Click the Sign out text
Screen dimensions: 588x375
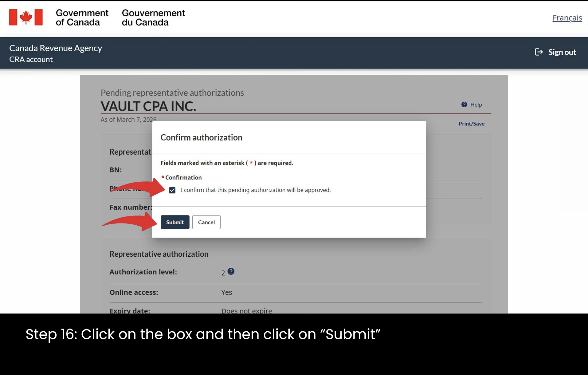point(562,52)
